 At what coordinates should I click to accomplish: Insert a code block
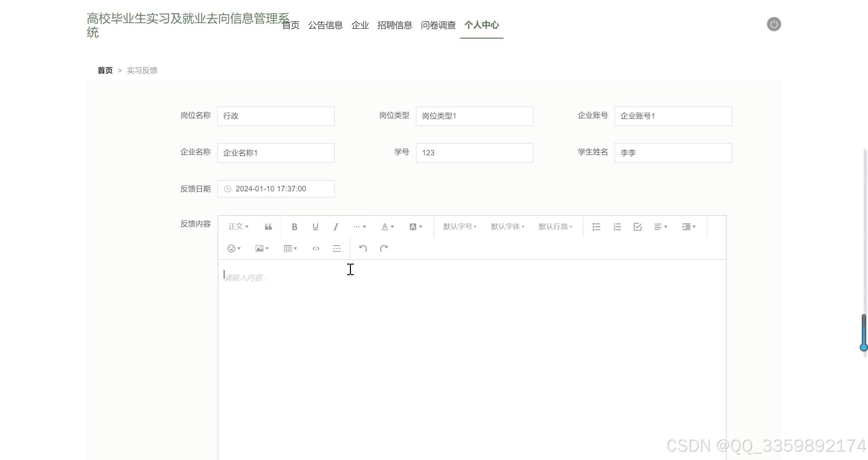pyautogui.click(x=316, y=248)
